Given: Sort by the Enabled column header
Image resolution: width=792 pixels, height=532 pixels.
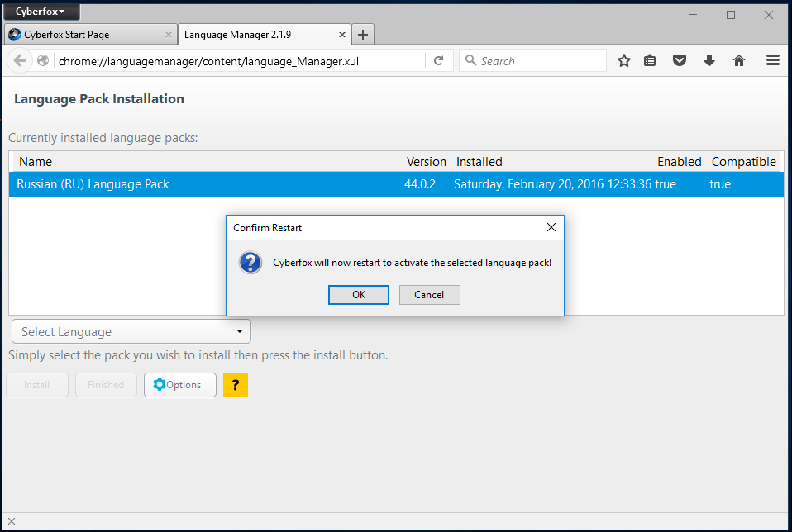Looking at the screenshot, I should coord(680,162).
